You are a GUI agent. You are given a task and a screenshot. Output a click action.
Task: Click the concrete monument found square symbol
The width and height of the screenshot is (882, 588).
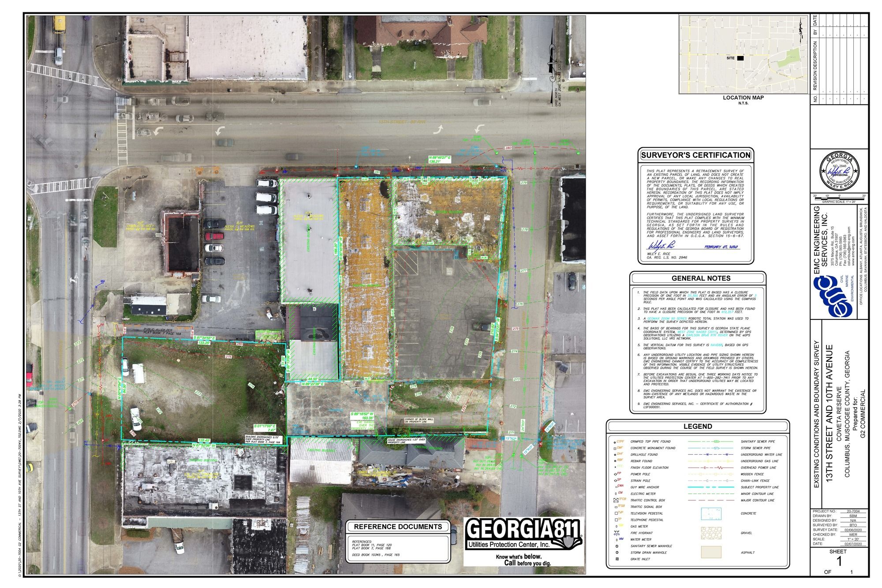point(614,448)
